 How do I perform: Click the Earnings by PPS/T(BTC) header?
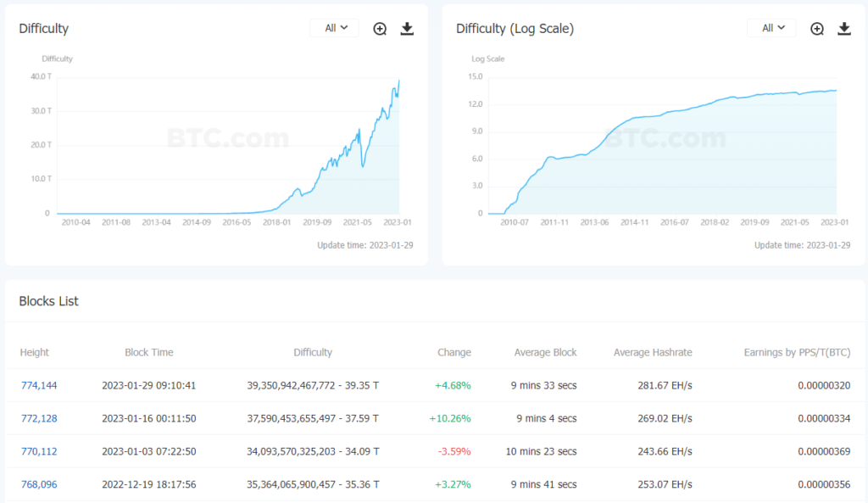[797, 352]
